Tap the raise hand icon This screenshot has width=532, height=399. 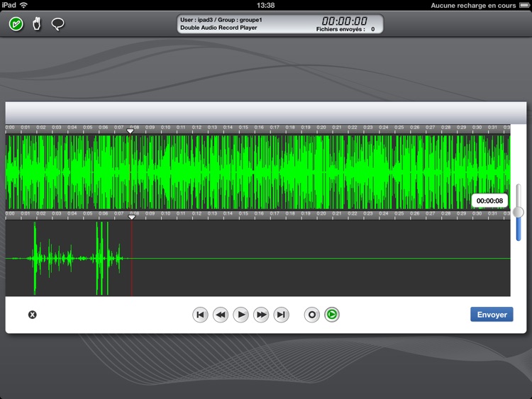coord(37,24)
